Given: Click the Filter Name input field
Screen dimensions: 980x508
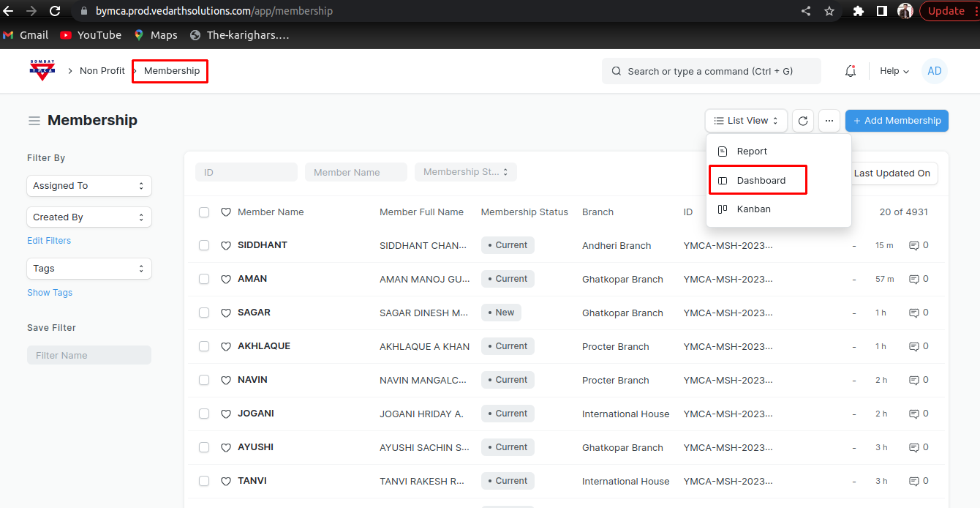Looking at the screenshot, I should pyautogui.click(x=89, y=355).
